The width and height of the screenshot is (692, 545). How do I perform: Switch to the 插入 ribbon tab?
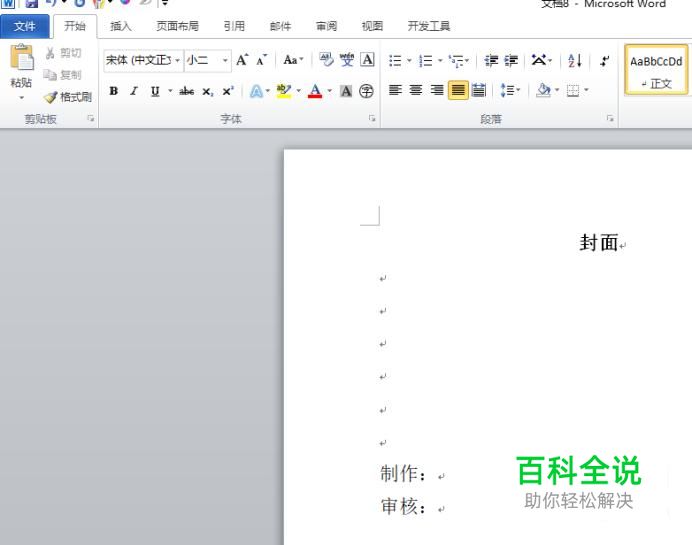pyautogui.click(x=120, y=26)
